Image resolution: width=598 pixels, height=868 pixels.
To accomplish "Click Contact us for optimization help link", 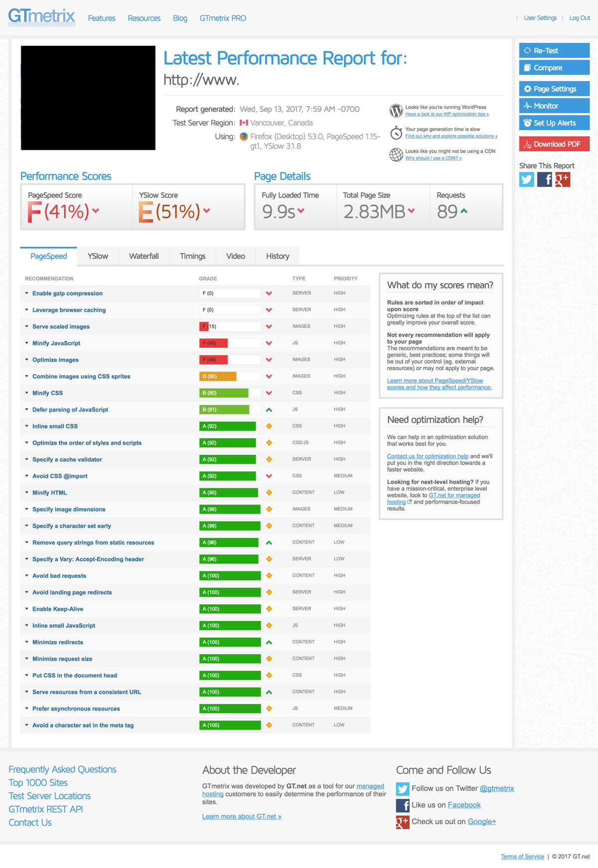I will pos(428,456).
